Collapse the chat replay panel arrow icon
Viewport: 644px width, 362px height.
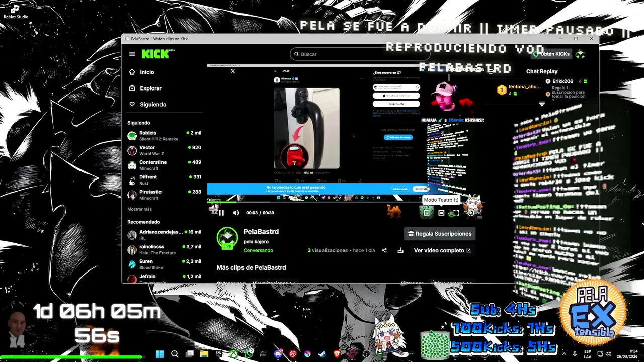click(491, 72)
